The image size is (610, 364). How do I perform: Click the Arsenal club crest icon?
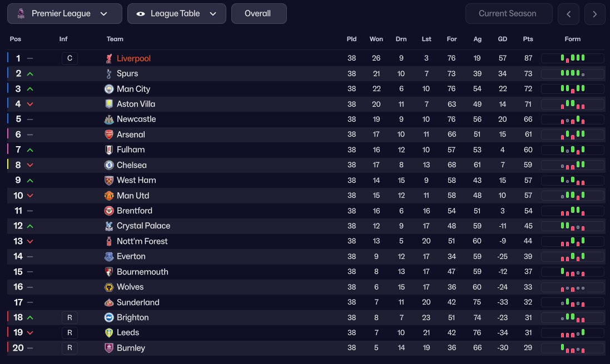[109, 134]
